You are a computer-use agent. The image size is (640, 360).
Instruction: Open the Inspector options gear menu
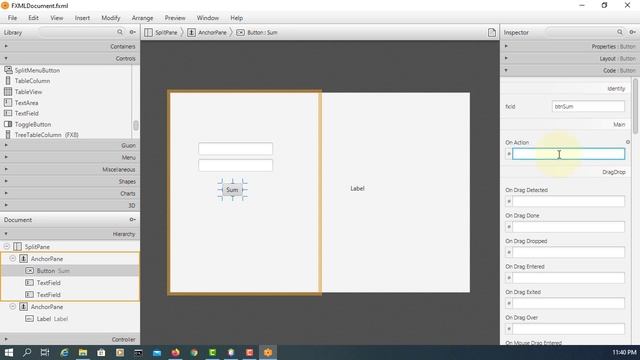click(632, 32)
